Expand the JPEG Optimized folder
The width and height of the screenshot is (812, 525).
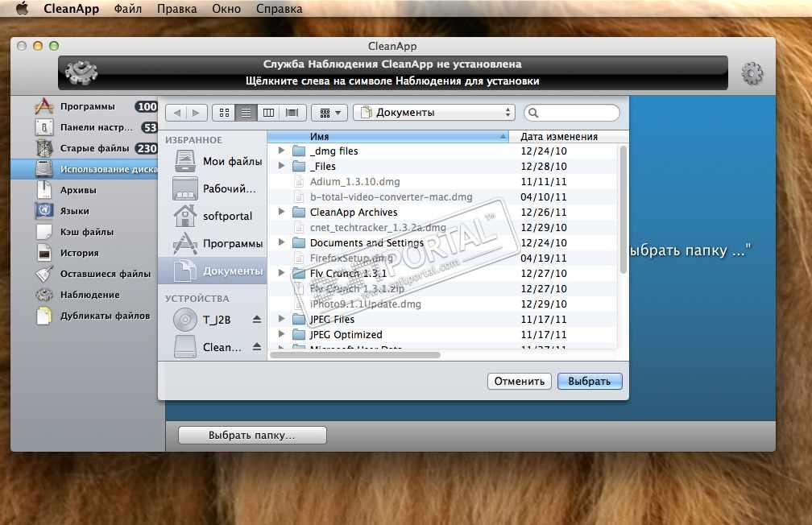coord(281,334)
